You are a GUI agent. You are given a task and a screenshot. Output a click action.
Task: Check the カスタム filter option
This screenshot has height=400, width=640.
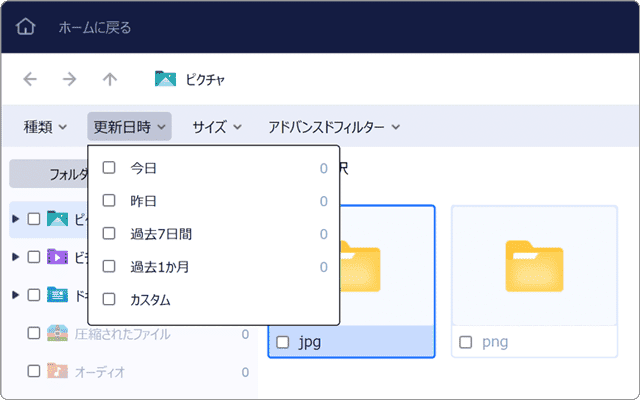coord(109,299)
